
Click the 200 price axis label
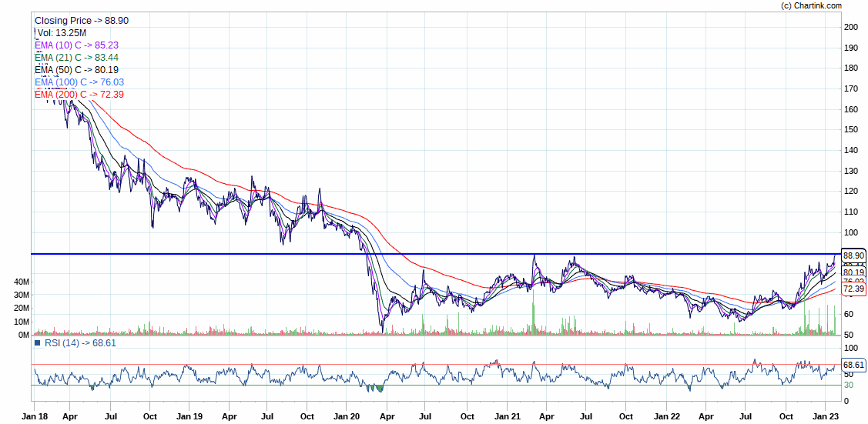coord(850,27)
